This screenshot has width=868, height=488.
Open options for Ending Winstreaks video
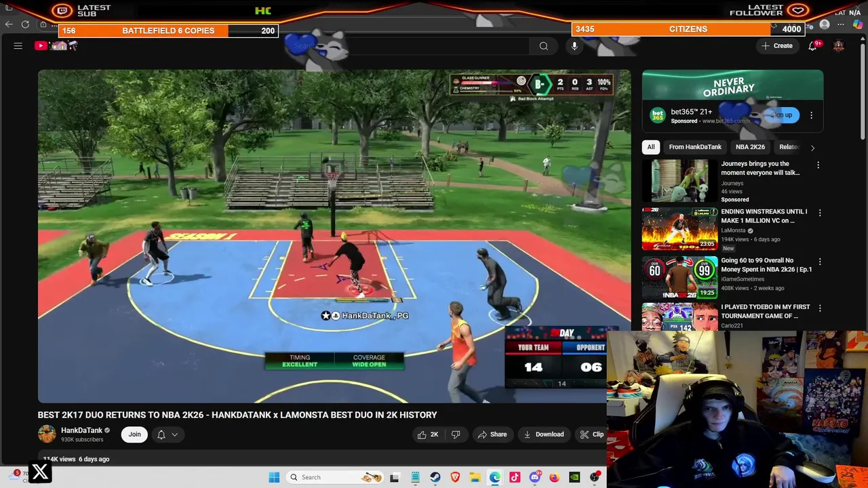click(x=819, y=213)
